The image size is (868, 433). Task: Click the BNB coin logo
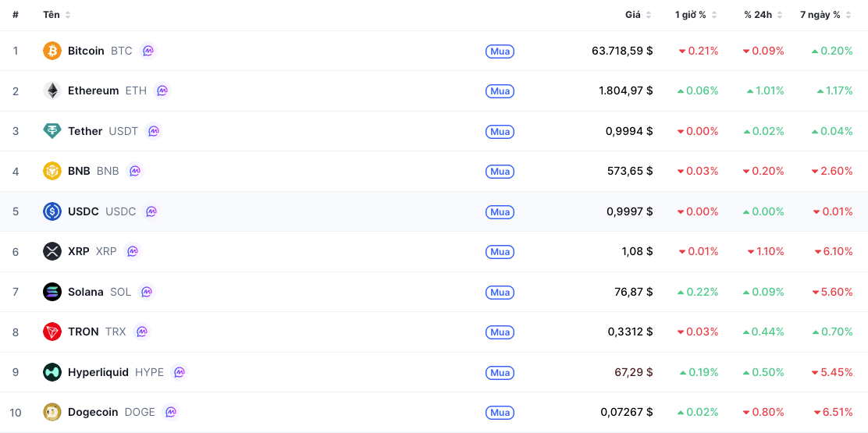tap(52, 171)
